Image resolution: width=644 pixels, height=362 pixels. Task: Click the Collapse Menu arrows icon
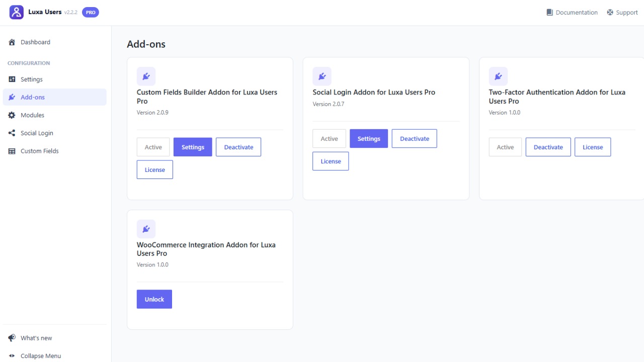[12, 356]
